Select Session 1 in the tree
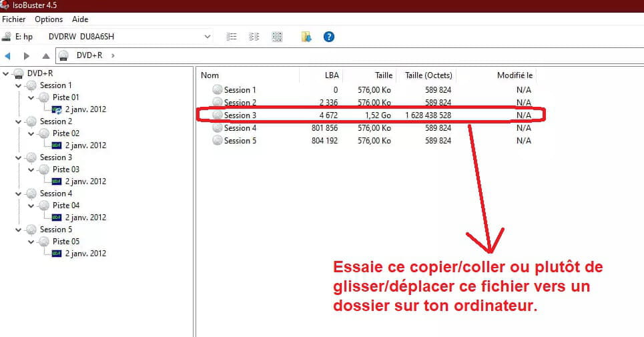Viewport: 644px width, 337px height. pos(56,85)
